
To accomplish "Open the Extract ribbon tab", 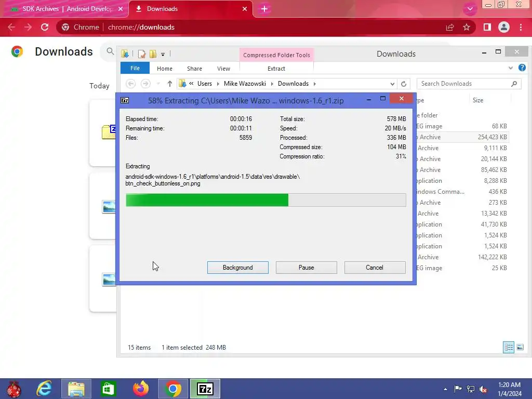I will pos(276,69).
